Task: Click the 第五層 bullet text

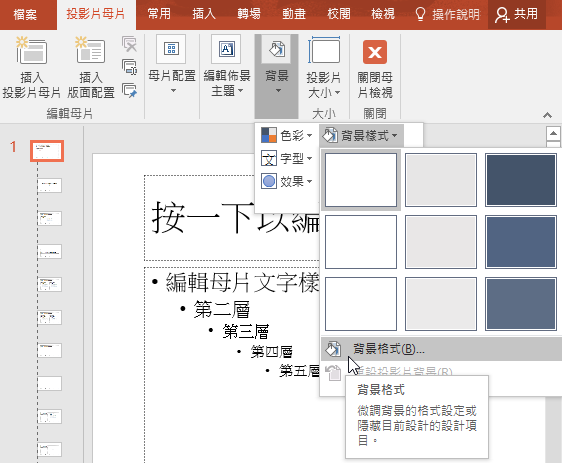Action: coord(299,371)
